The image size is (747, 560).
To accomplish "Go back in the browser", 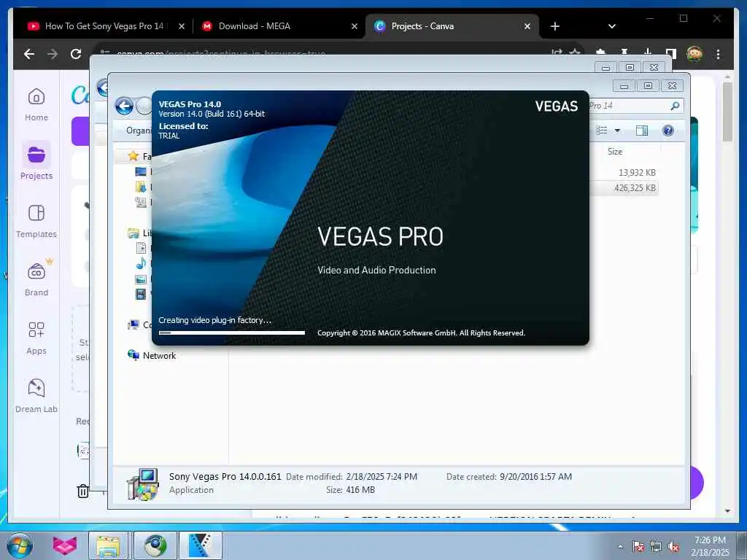I will pos(29,54).
